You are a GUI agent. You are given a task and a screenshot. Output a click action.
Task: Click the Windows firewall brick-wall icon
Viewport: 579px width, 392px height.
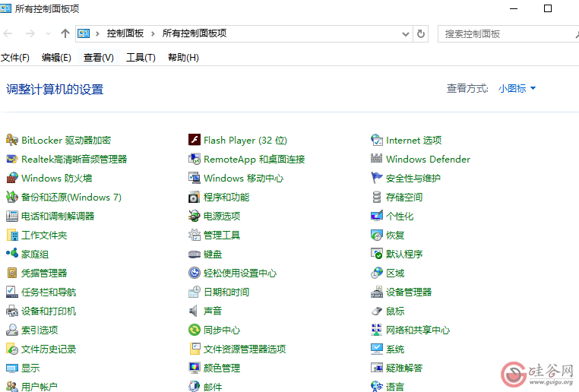[x=12, y=178]
